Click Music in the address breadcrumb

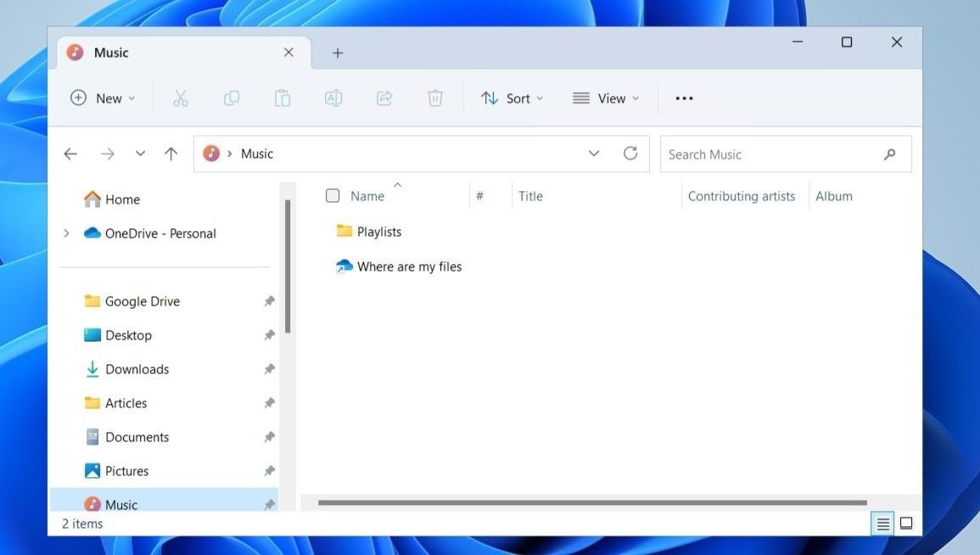(257, 154)
